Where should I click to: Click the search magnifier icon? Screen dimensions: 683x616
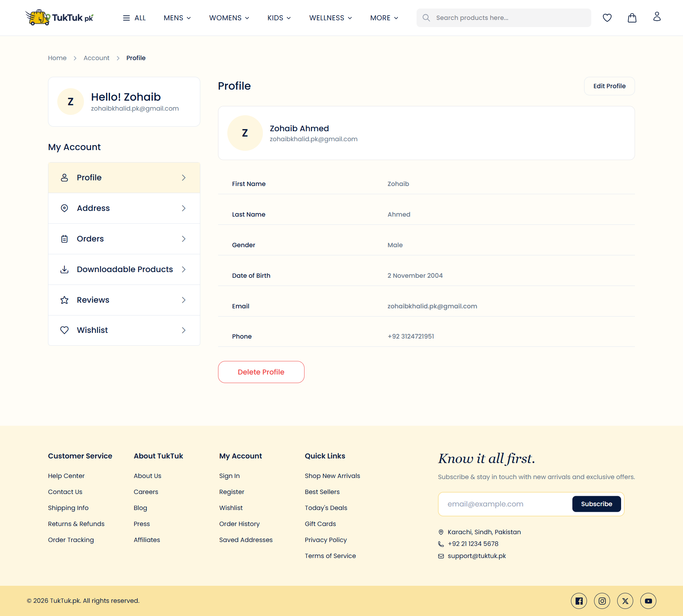tap(426, 18)
